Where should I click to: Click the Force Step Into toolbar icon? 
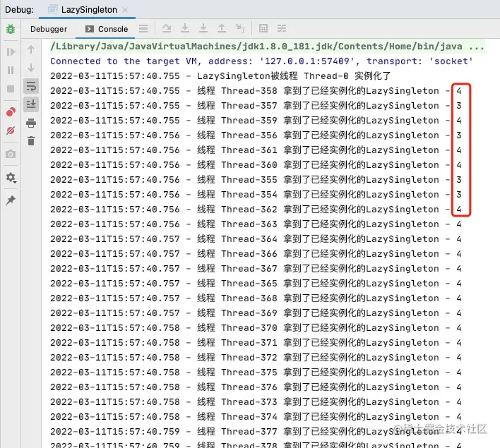203,28
